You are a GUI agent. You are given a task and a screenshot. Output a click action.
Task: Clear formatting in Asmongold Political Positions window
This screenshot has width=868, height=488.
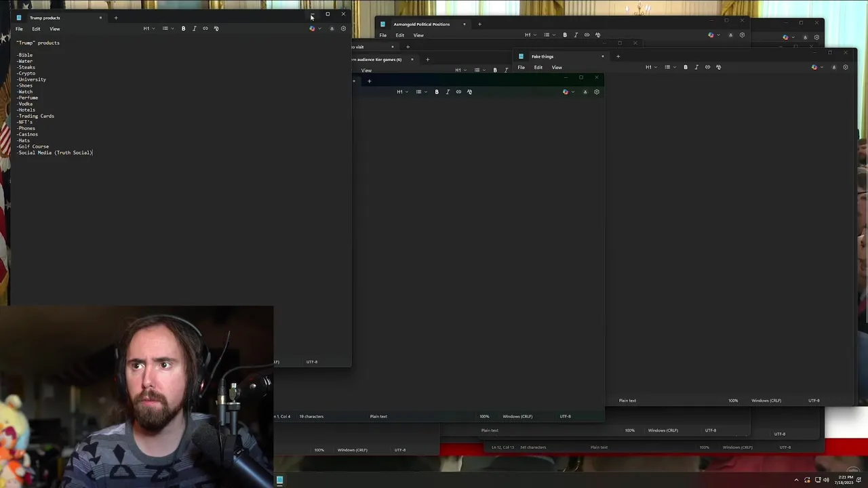click(598, 35)
